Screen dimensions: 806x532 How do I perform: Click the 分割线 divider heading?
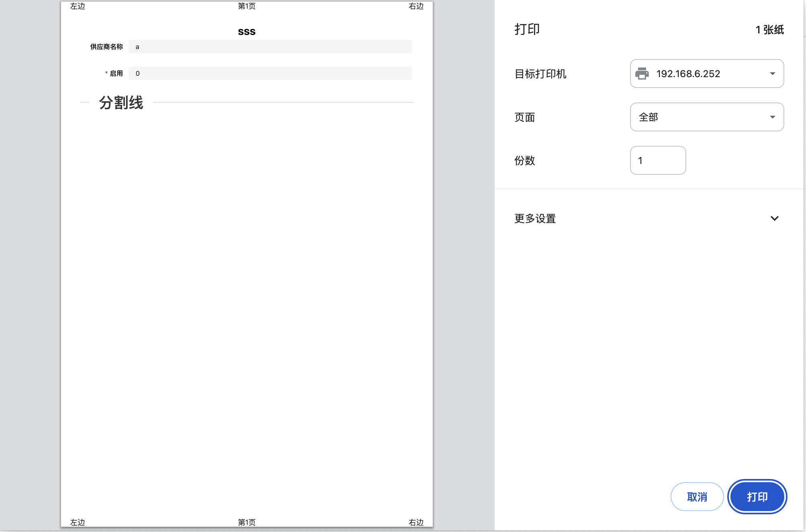coord(121,102)
